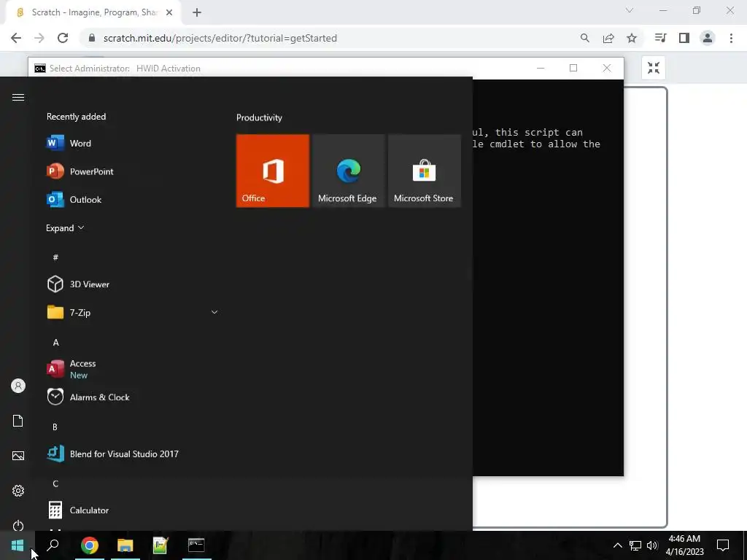
Task: Click the 'C' letter header in app list
Action: tap(55, 484)
